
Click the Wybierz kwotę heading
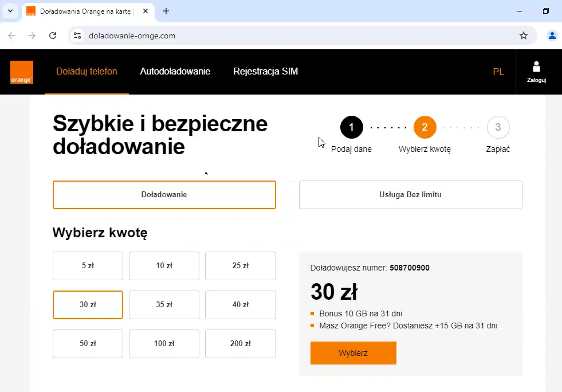pyautogui.click(x=100, y=233)
